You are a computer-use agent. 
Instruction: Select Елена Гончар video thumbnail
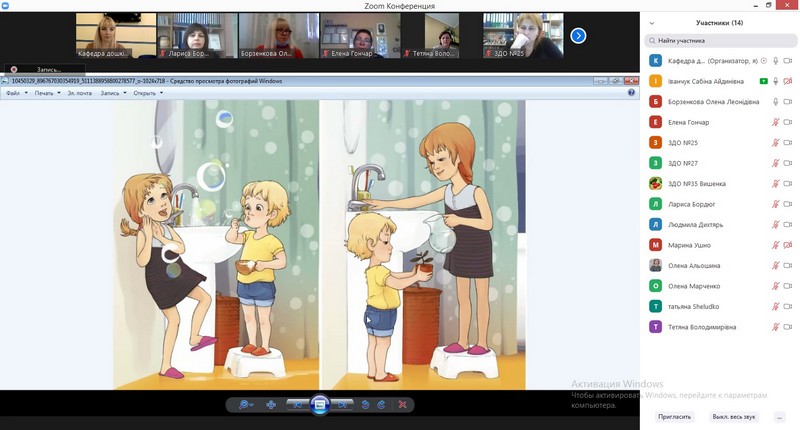coord(360,35)
